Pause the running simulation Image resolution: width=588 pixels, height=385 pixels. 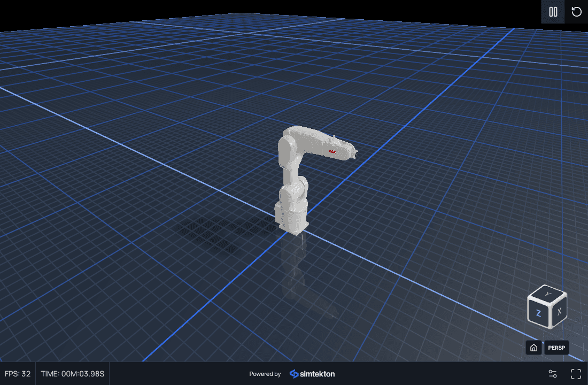[553, 12]
